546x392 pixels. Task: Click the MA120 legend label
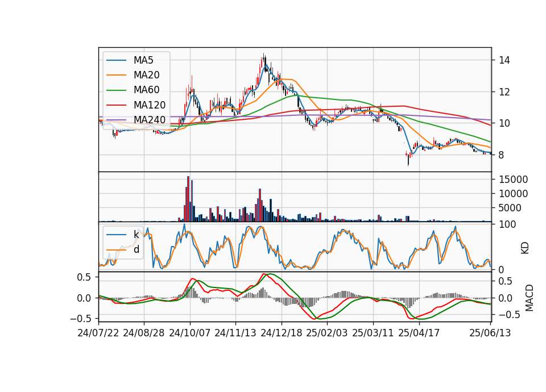click(x=150, y=105)
